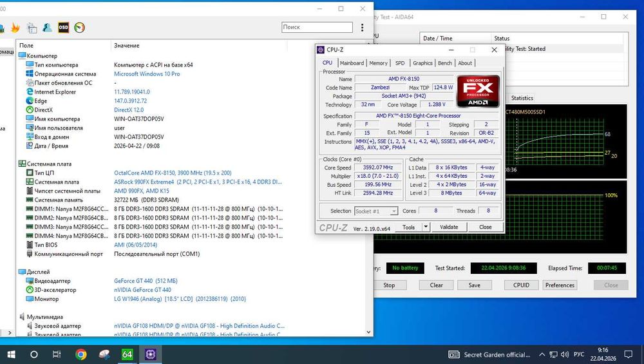Image resolution: width=644 pixels, height=364 pixels.
Task: Click the Поле column header
Action: (x=26, y=45)
